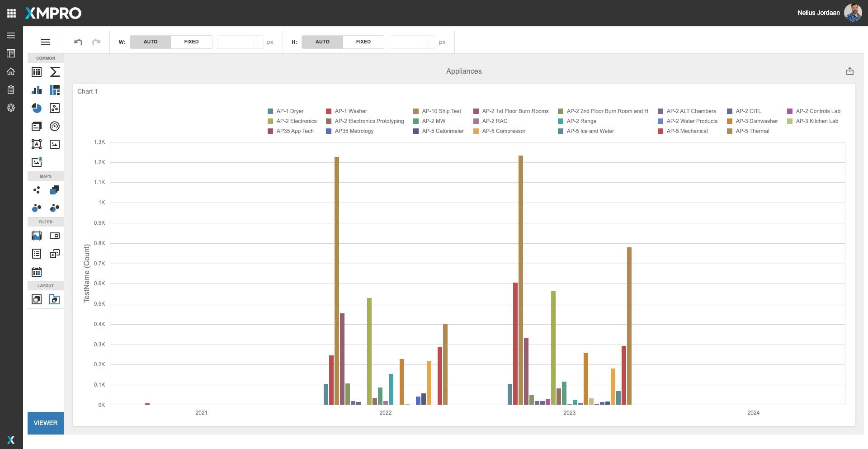Screen dimensions: 868x449
Task: Switch width mode to FIXED
Action: [x=191, y=42]
